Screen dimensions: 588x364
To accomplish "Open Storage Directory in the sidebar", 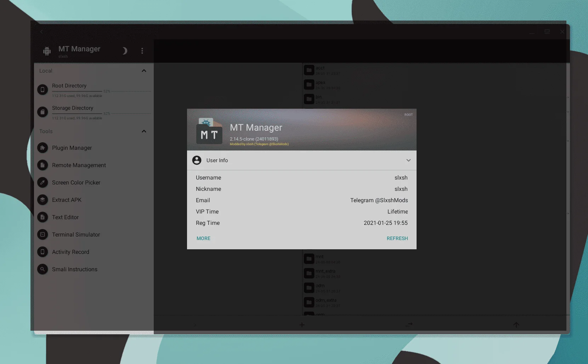I will [x=94, y=112].
